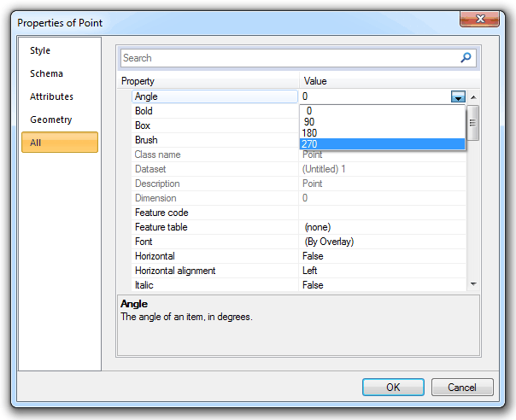This screenshot has height=420, width=516.
Task: Select the Box property row
Action: pyautogui.click(x=215, y=125)
